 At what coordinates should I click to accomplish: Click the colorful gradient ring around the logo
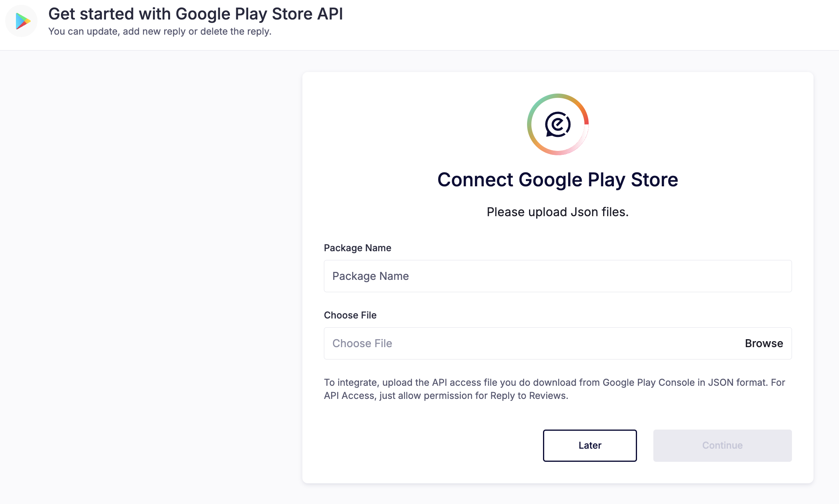tap(532, 111)
